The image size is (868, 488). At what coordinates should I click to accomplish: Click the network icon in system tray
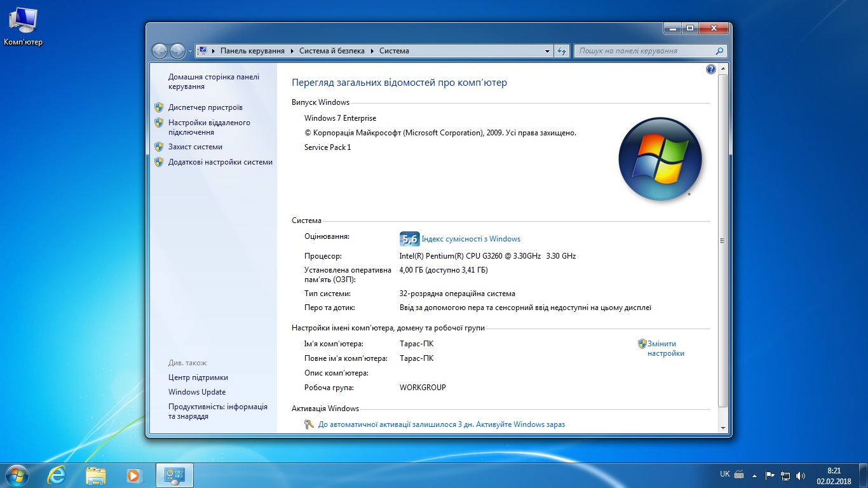pos(785,475)
